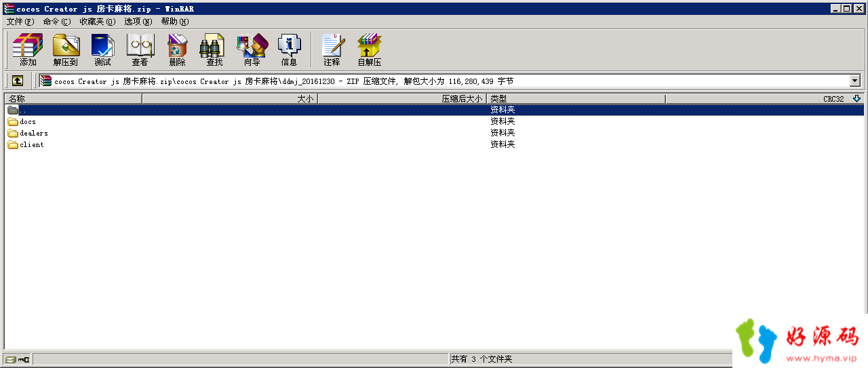Close the WinRAR window
Viewport: 868px width, 368px height.
[859, 9]
